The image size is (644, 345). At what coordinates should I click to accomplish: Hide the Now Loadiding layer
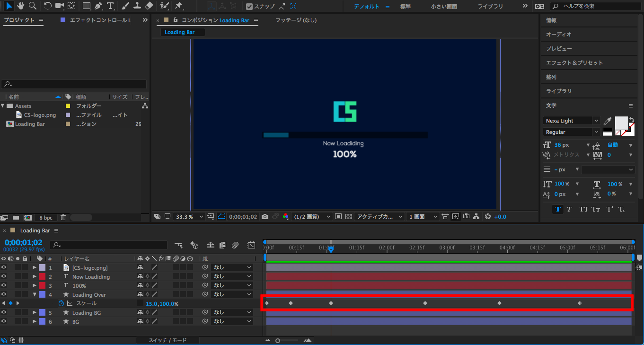point(4,277)
